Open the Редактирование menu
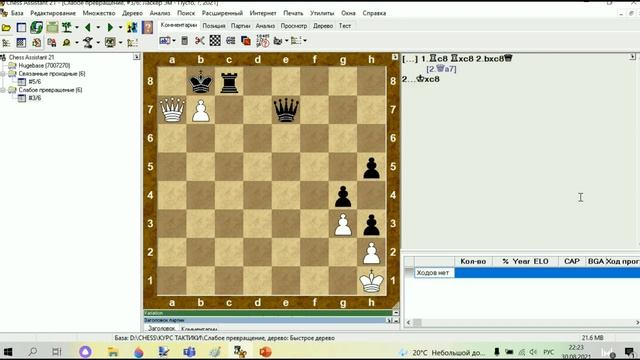 [53, 13]
